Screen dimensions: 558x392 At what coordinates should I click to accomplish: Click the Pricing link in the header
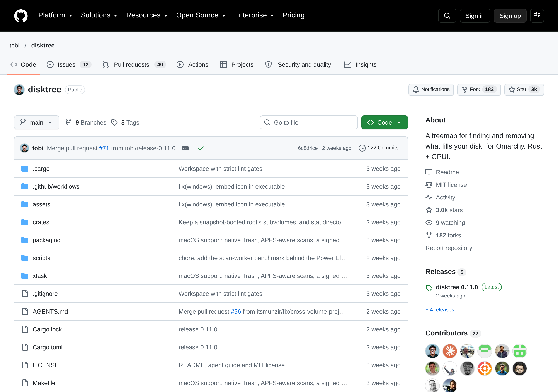point(293,15)
